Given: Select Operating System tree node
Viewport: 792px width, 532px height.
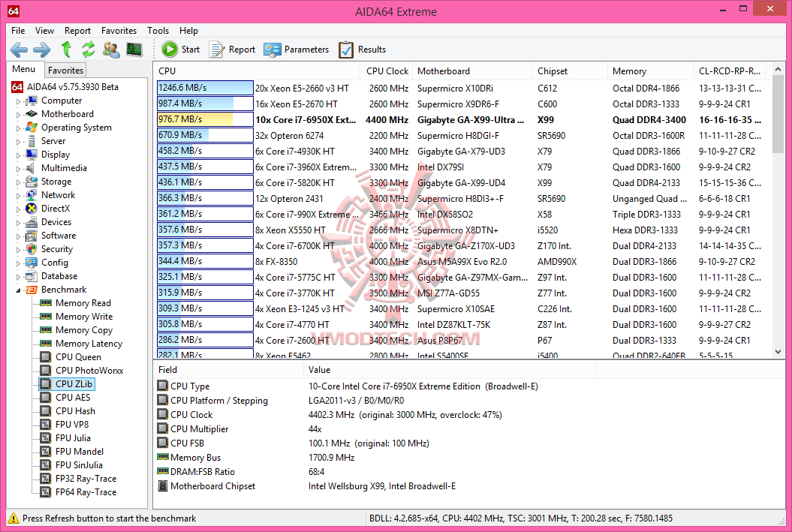Looking at the screenshot, I should [x=77, y=128].
